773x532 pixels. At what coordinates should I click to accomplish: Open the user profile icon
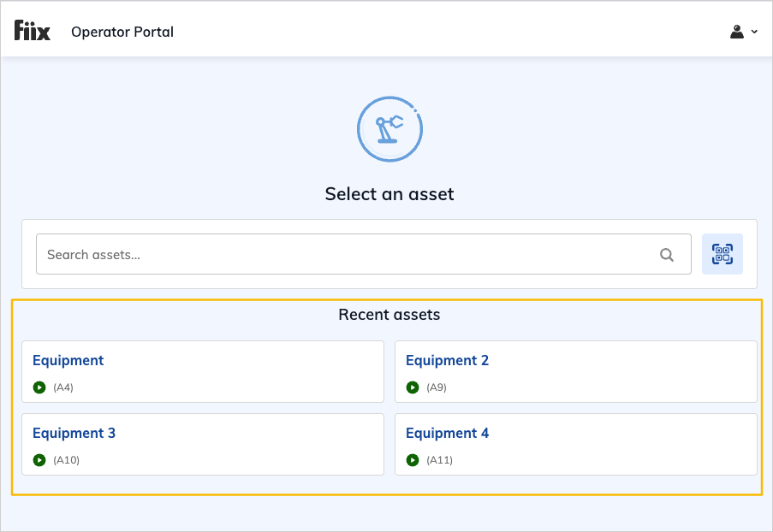point(736,32)
